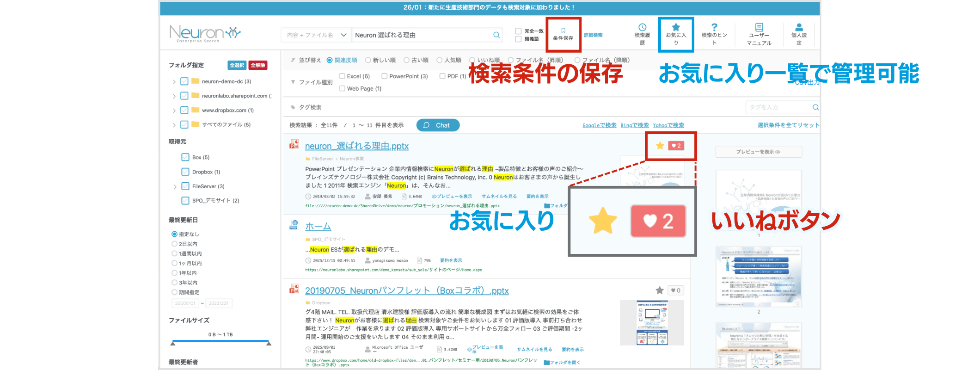Open Chat button
This screenshot has width=980, height=370.
[x=438, y=125]
